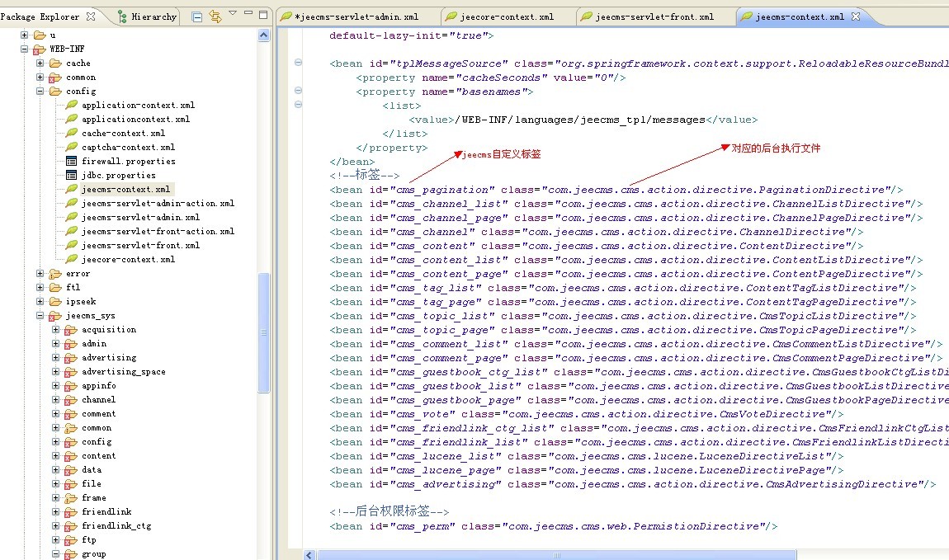The height and width of the screenshot is (560, 949).
Task: Expand the ftl folder
Action: coord(40,287)
